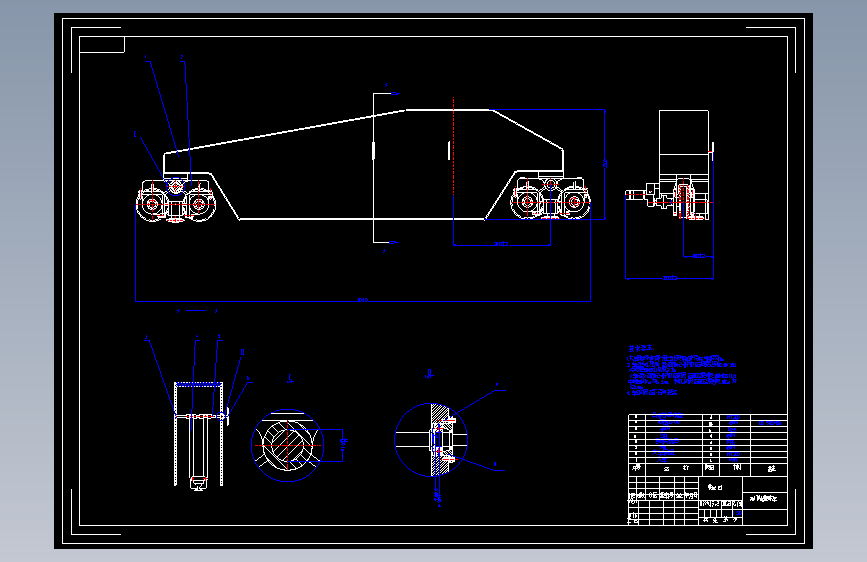Select the upper leader line on detail view II
867x562 pixels.
point(479,403)
